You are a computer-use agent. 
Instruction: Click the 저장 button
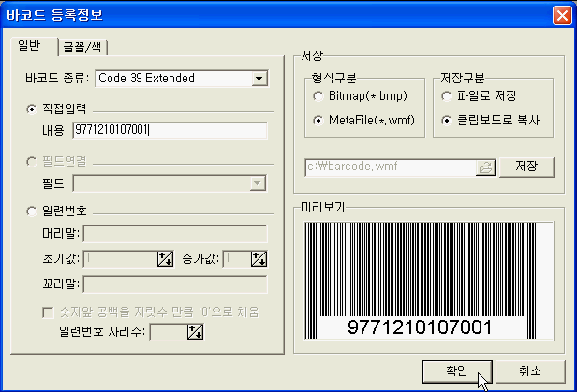(x=526, y=167)
